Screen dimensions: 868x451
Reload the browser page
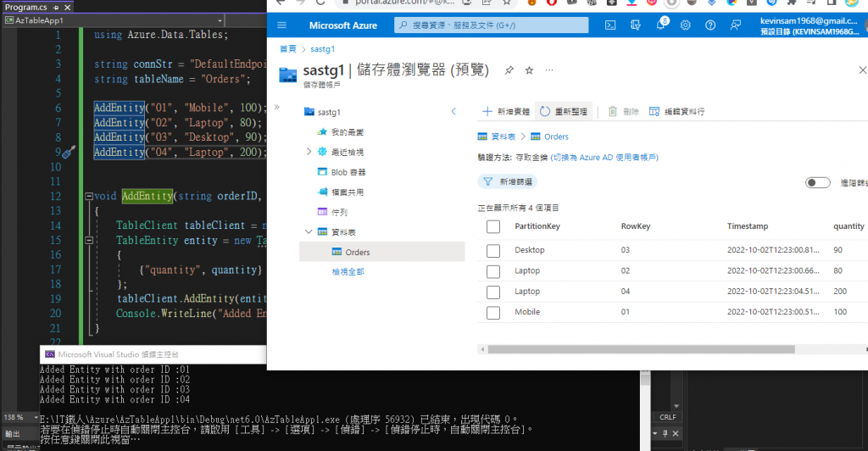pos(320,3)
